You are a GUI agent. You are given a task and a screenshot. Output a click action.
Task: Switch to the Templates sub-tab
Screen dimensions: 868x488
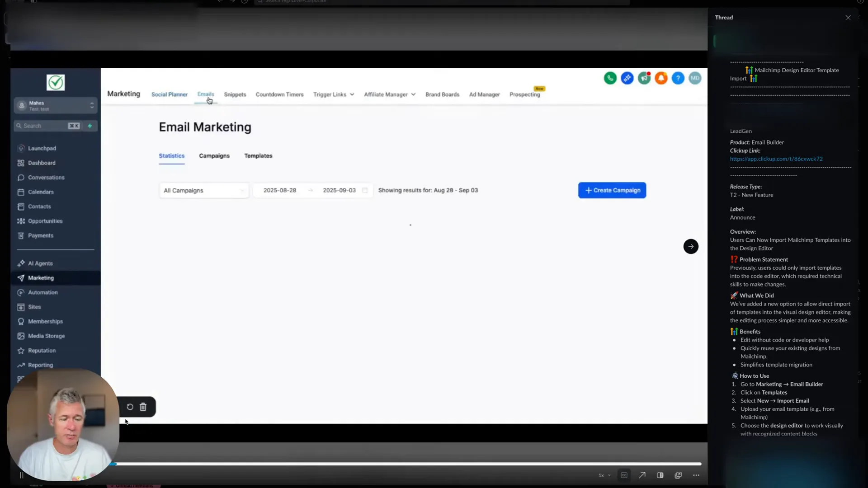click(x=258, y=155)
